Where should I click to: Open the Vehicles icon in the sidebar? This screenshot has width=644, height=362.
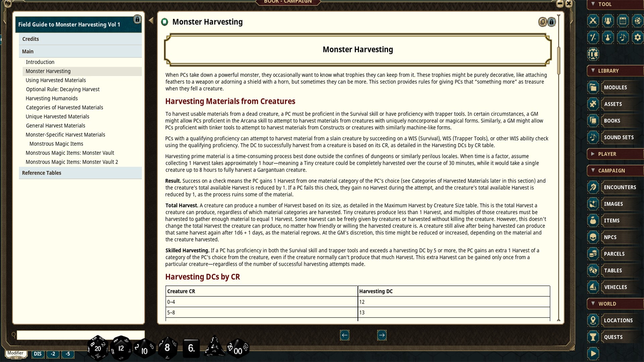(593, 287)
